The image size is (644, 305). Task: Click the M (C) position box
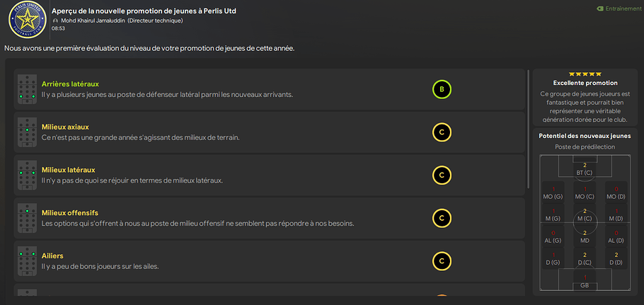point(585,214)
